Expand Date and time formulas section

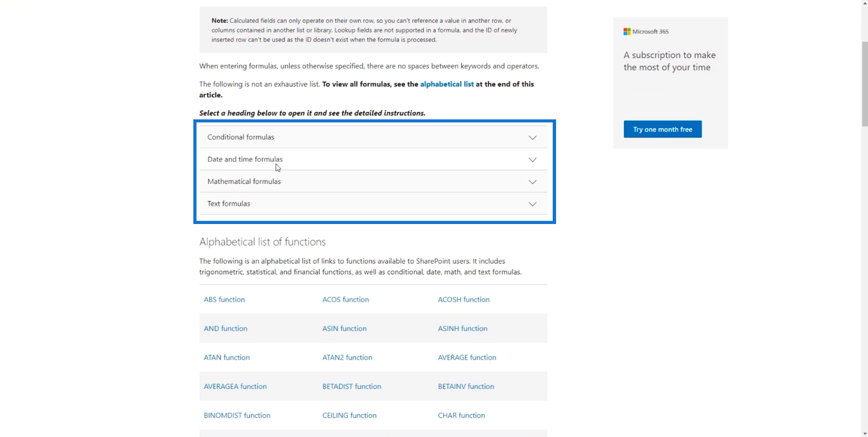click(x=373, y=159)
